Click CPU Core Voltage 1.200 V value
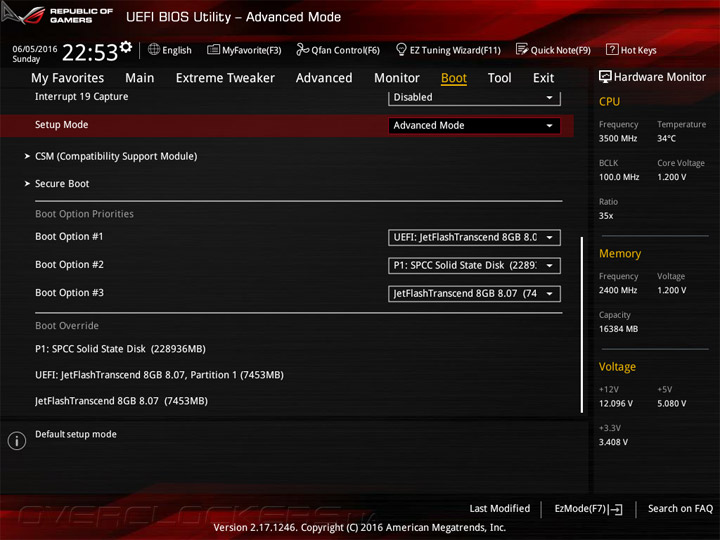This screenshot has height=540, width=720. click(x=672, y=177)
